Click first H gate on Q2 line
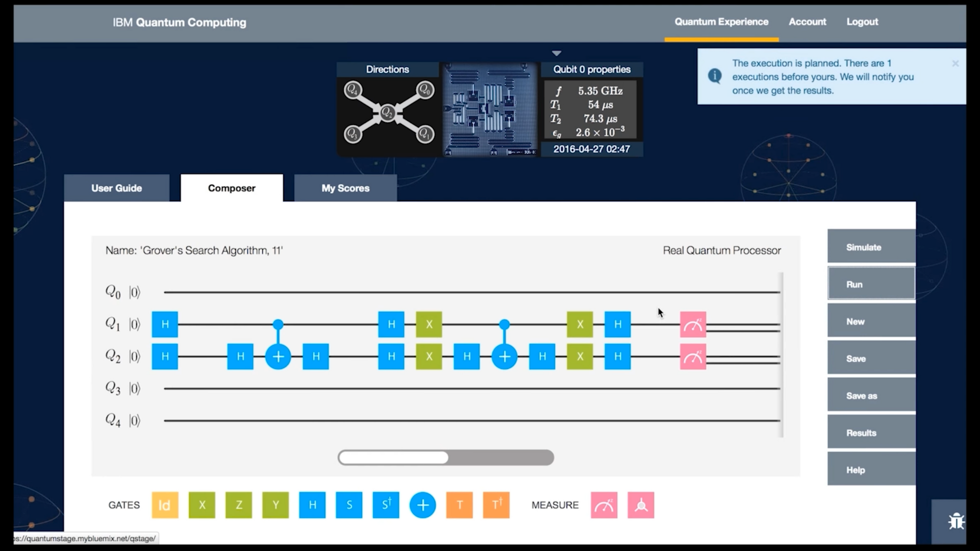 point(165,356)
